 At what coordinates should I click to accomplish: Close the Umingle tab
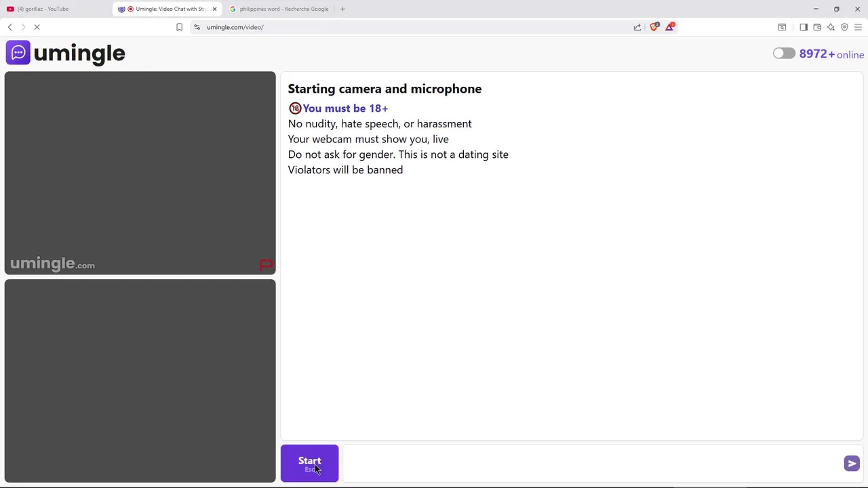214,9
